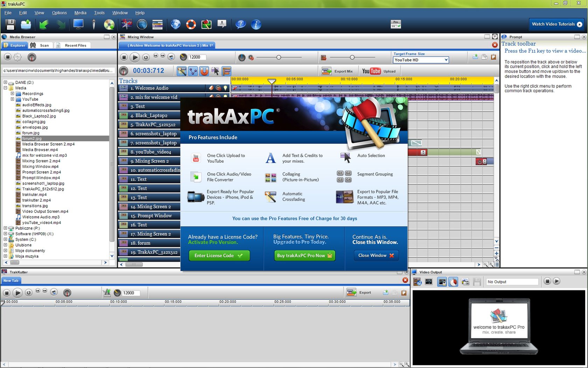Expand the Moje dokumenty node
588x368 pixels.
pyautogui.click(x=5, y=251)
